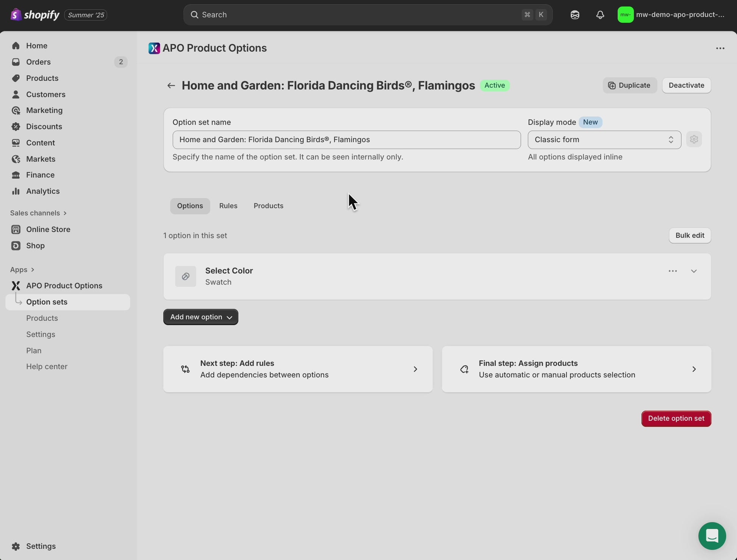Click the Customers person icon
The image size is (737, 560).
pyautogui.click(x=16, y=94)
